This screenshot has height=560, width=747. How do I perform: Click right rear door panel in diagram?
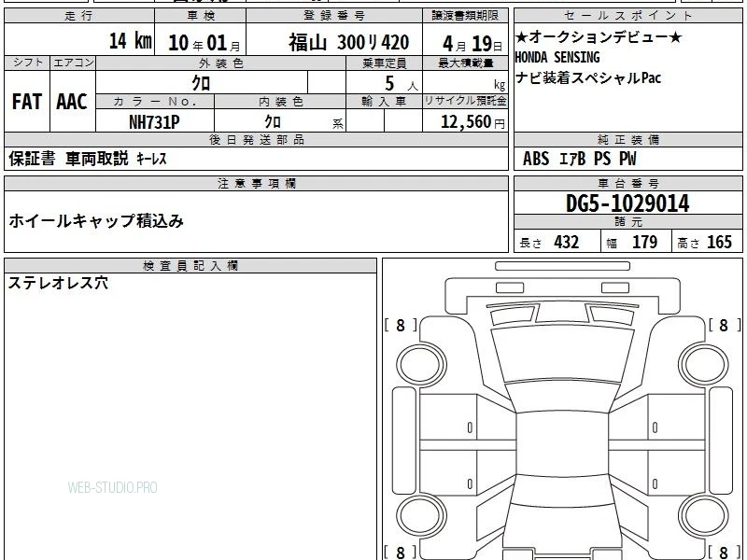tap(676, 472)
